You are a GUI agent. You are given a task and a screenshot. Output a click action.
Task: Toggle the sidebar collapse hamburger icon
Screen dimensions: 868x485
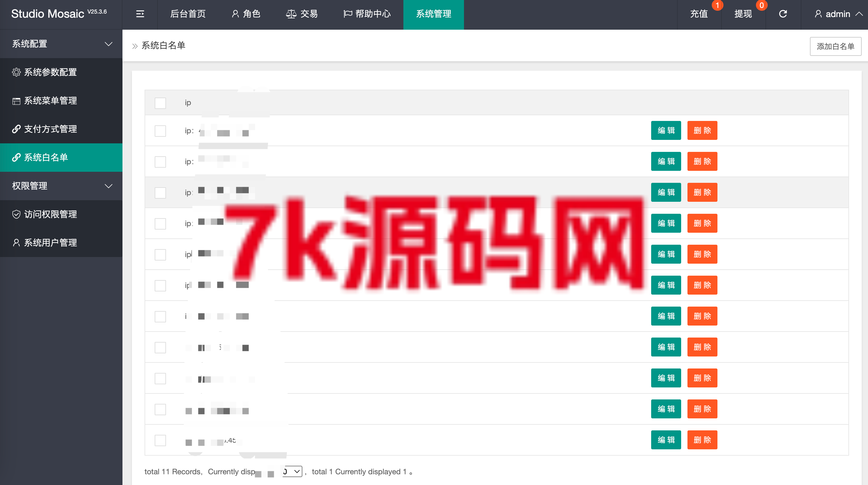(140, 14)
